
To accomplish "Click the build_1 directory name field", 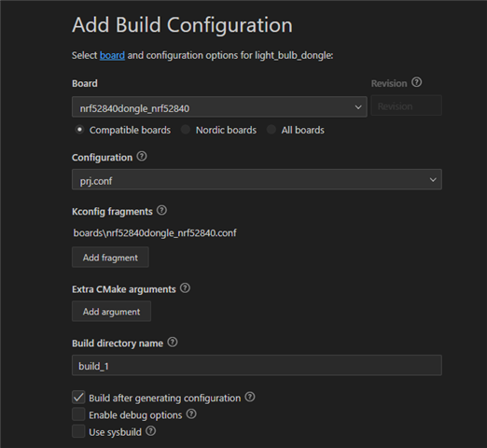I will click(257, 365).
